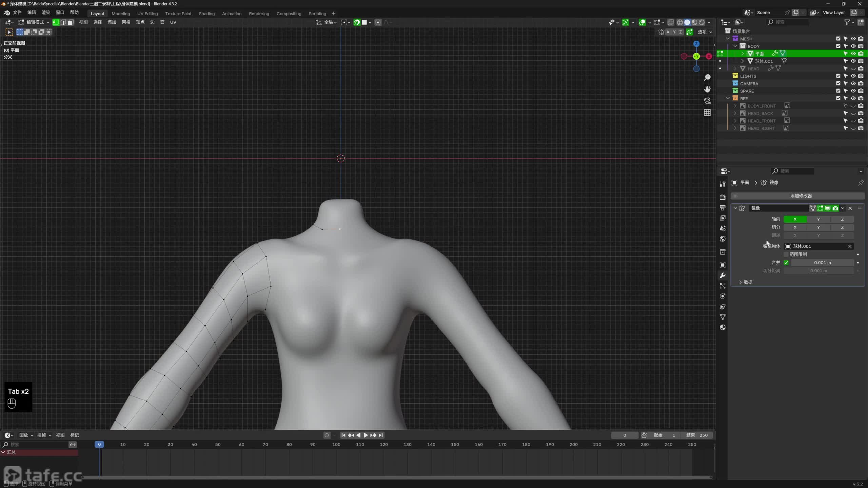Viewport: 868px width, 488px height.
Task: Uncheck the merge (合并) checkbox
Action: tap(786, 263)
